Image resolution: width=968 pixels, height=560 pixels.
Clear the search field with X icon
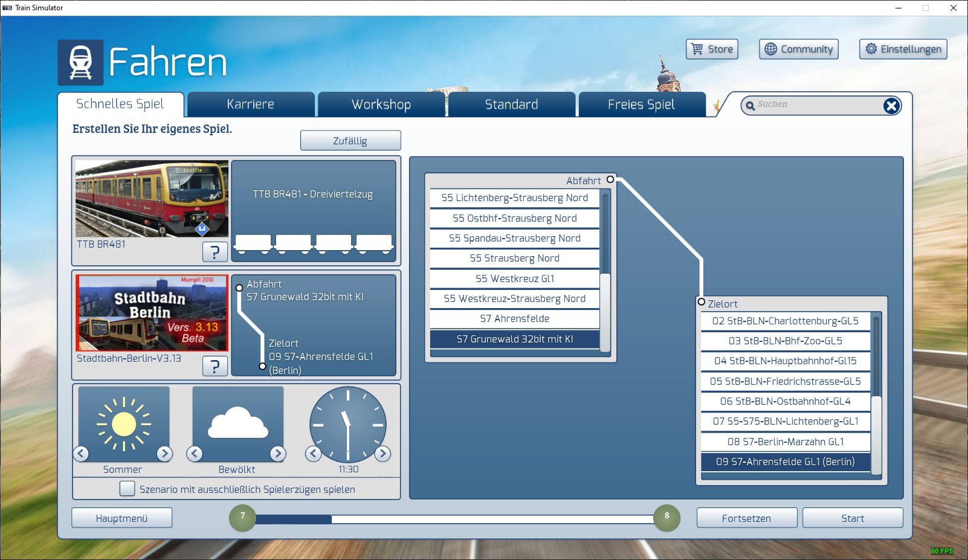pos(891,106)
